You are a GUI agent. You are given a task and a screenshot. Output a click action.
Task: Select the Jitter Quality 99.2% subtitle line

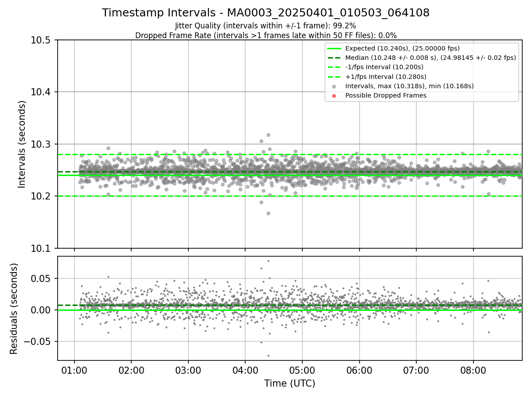[x=266, y=26]
